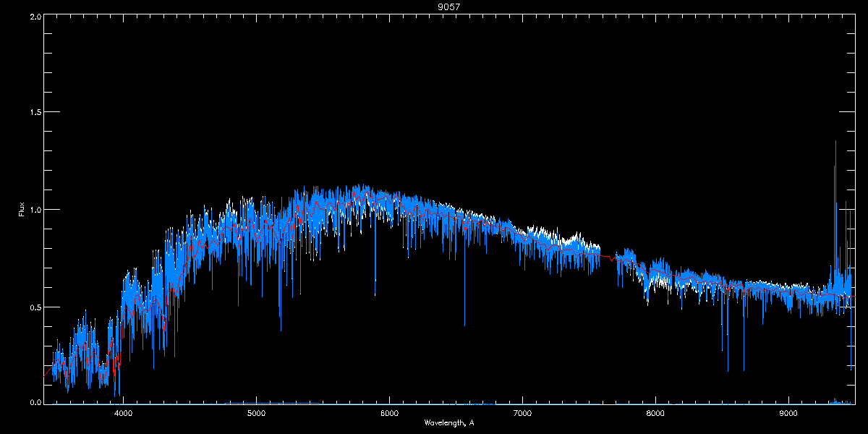Click the 8000 x-axis tick label
868x434 pixels.
(655, 414)
